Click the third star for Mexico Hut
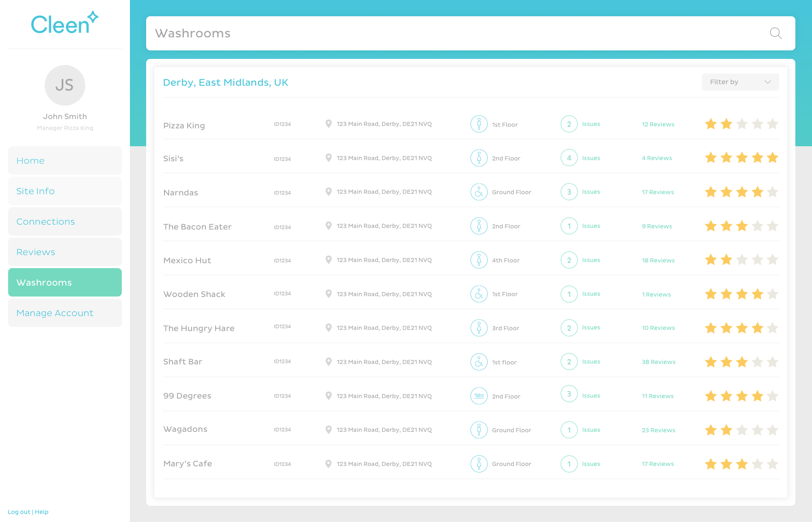This screenshot has height=522, width=812. pyautogui.click(x=742, y=260)
